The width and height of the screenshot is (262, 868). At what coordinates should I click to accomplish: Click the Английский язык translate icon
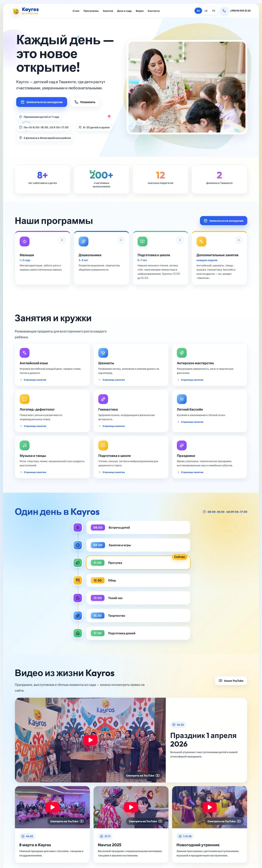pos(24,353)
